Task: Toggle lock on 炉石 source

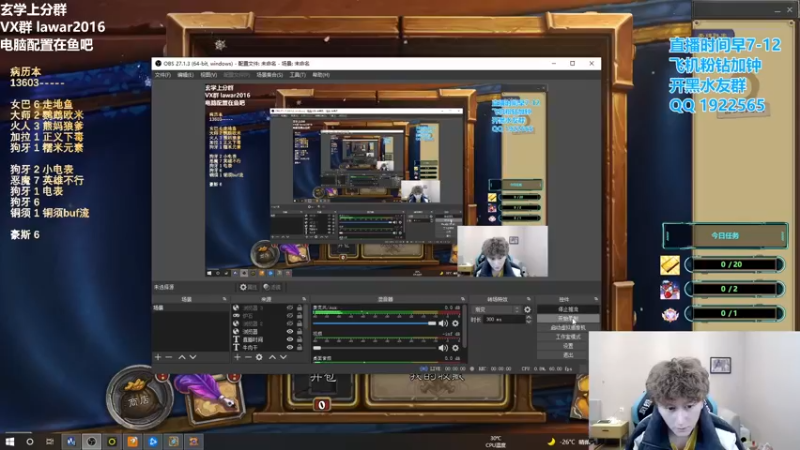Action: pos(299,316)
